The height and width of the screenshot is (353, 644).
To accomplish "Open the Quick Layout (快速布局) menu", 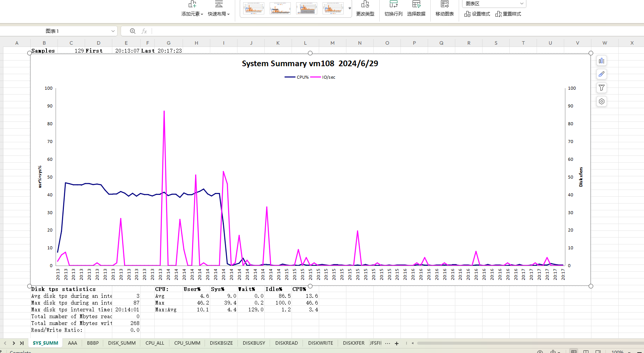I will (219, 9).
